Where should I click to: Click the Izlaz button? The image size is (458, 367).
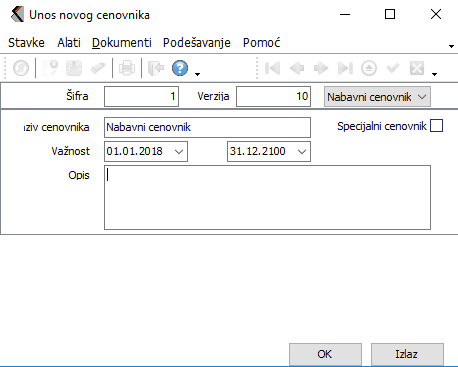(x=407, y=354)
